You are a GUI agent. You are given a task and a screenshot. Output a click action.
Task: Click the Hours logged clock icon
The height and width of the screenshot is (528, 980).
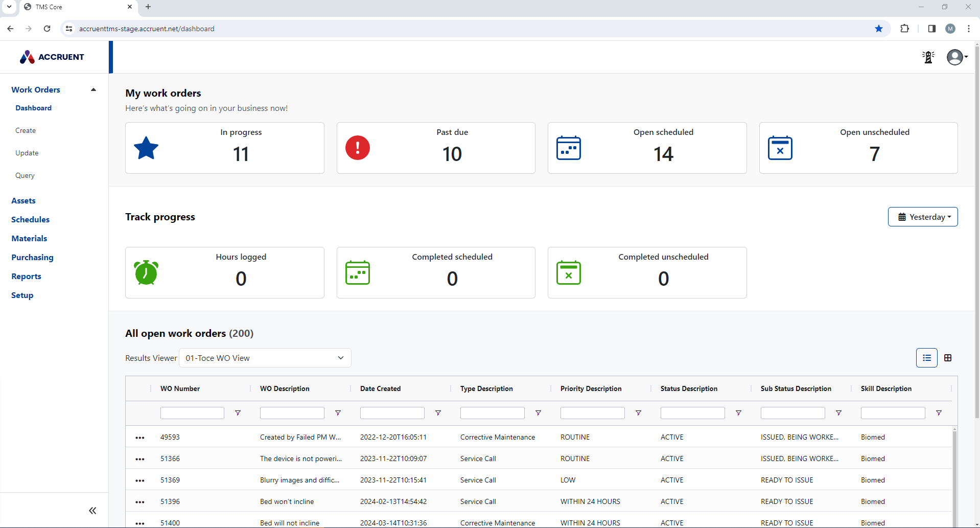pyautogui.click(x=146, y=272)
